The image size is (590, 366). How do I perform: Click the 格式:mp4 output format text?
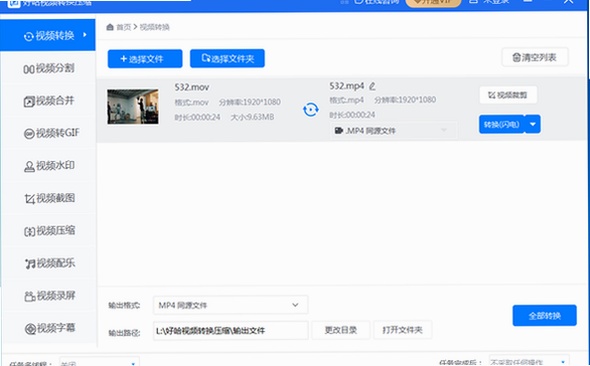point(347,100)
